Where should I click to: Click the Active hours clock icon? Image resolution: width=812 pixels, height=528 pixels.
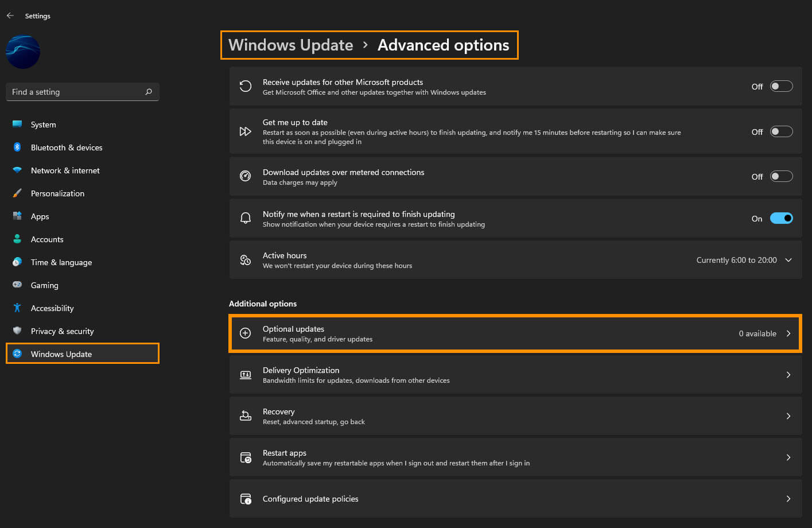[x=245, y=260]
